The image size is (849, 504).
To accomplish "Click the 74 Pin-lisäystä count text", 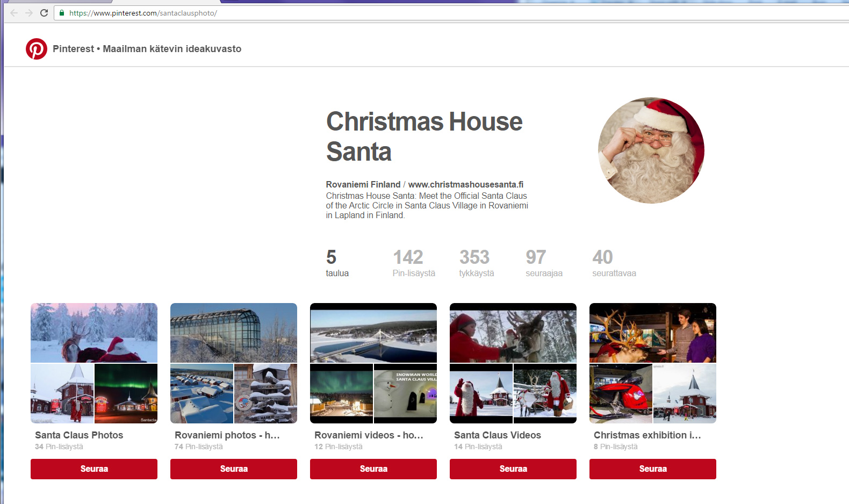I will click(199, 447).
